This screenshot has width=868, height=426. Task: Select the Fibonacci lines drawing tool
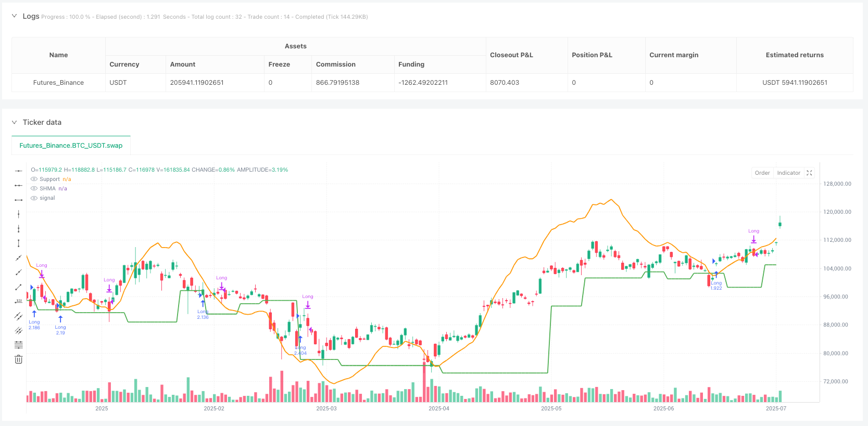coord(19,345)
